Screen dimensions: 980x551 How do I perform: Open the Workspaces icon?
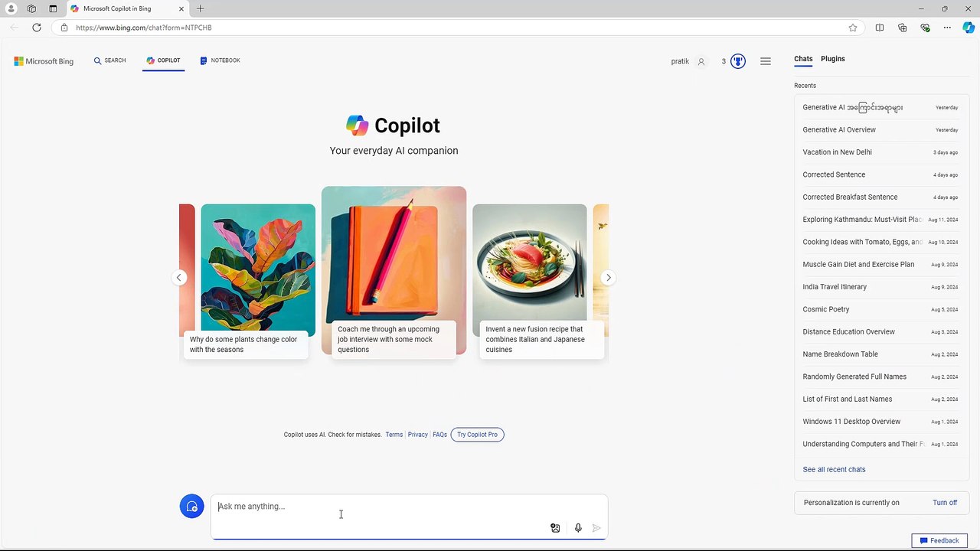31,8
